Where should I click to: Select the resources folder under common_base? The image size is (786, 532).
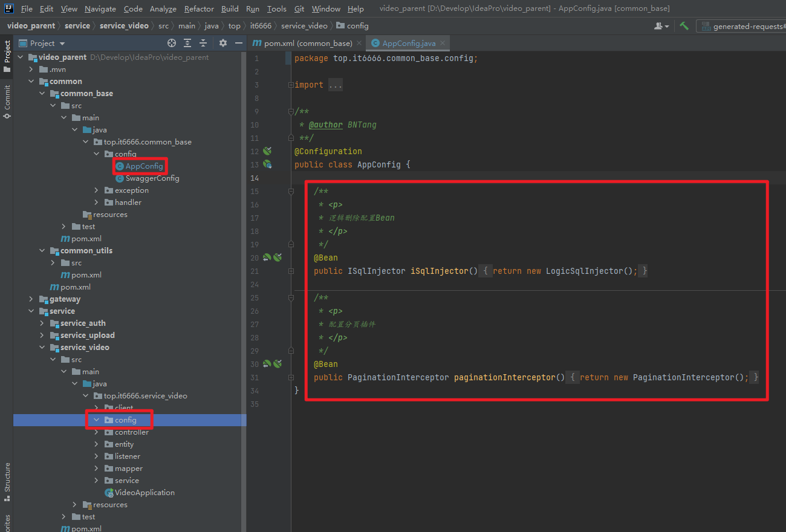click(105, 215)
